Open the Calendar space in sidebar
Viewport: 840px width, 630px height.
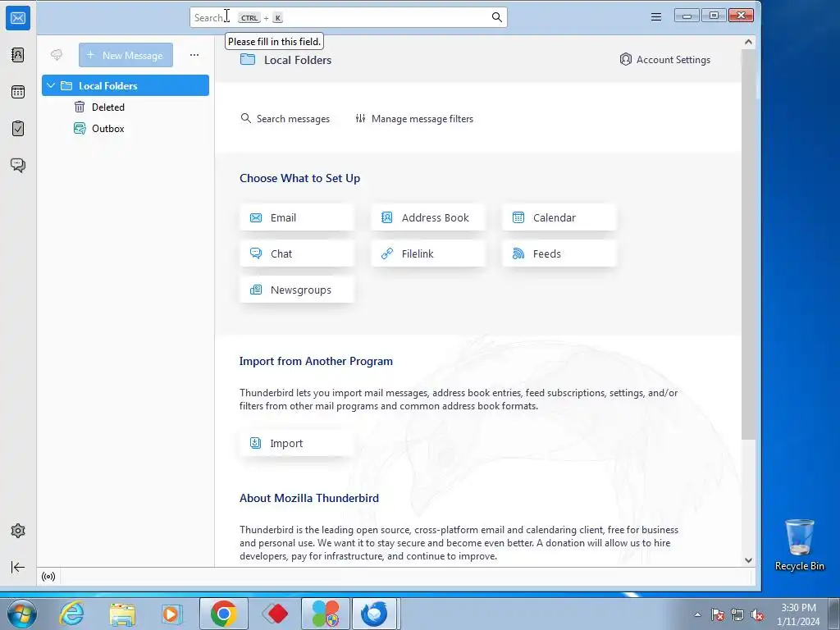[18, 92]
